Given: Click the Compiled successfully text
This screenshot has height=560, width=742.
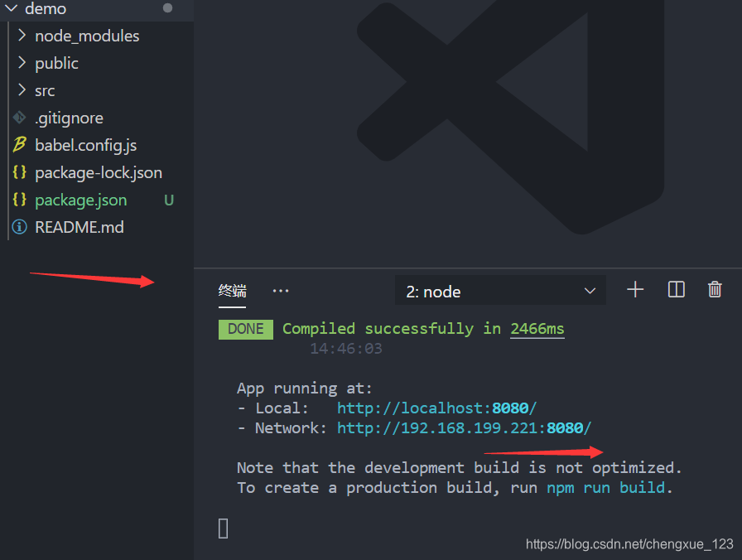Looking at the screenshot, I should pos(378,329).
